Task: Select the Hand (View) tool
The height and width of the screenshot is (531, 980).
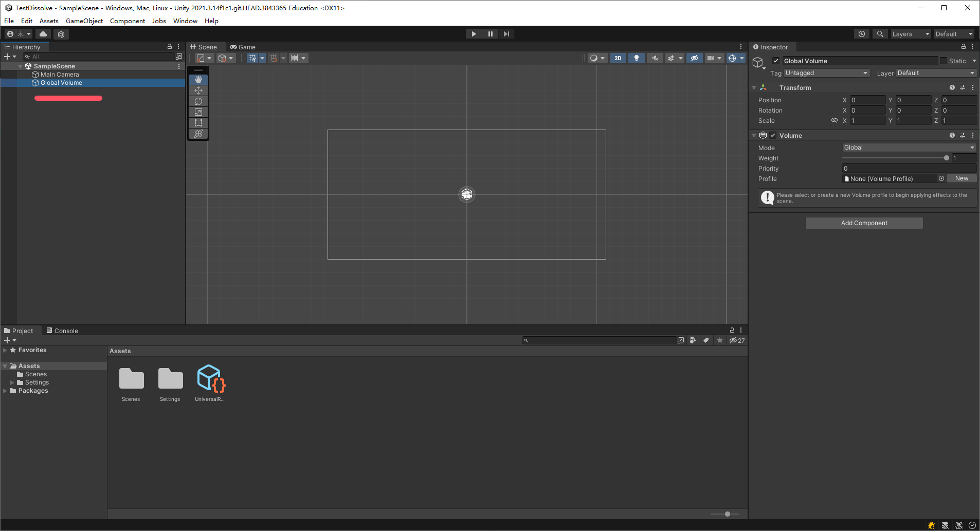Action: coord(198,80)
